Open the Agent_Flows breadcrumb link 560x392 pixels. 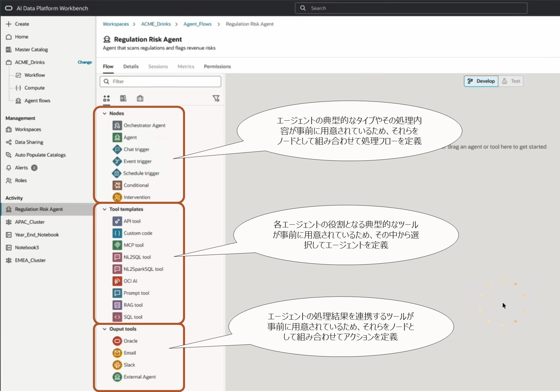(x=198, y=24)
